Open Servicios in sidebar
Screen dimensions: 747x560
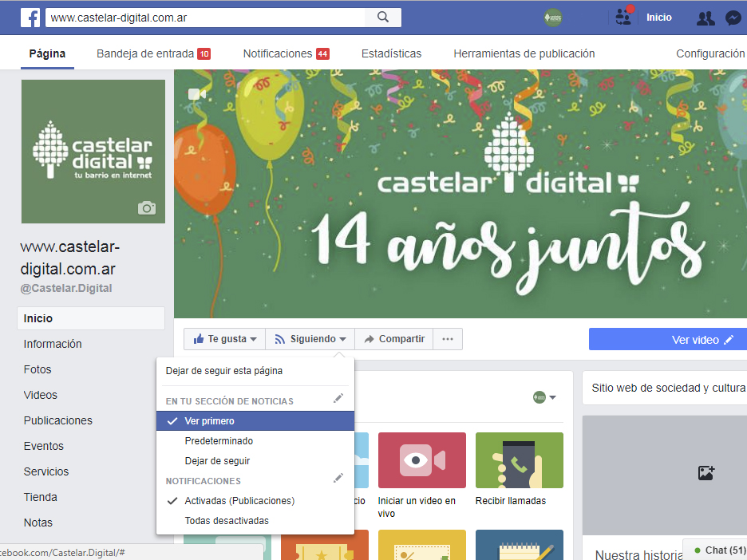point(46,472)
